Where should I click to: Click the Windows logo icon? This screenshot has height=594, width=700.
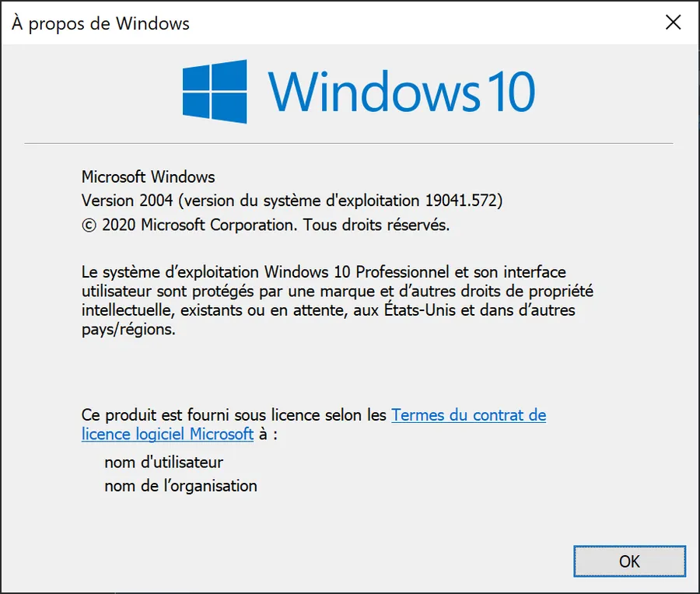pyautogui.click(x=215, y=92)
